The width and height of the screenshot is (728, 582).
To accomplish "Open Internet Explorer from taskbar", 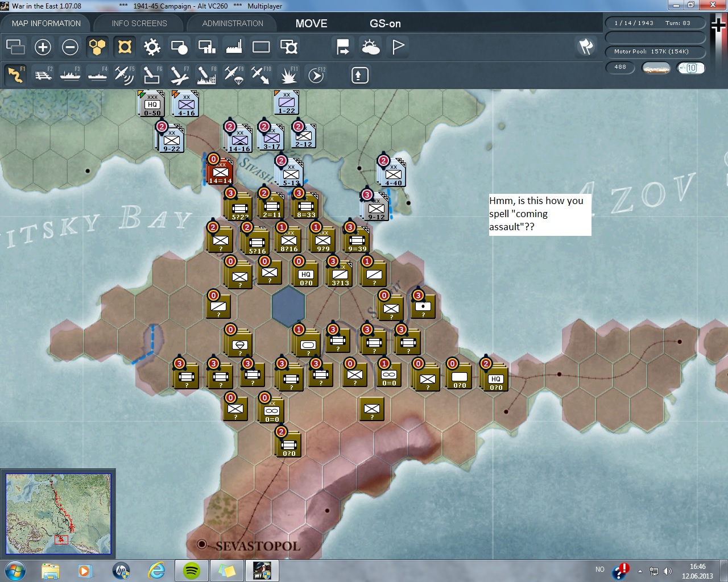I will (x=156, y=571).
